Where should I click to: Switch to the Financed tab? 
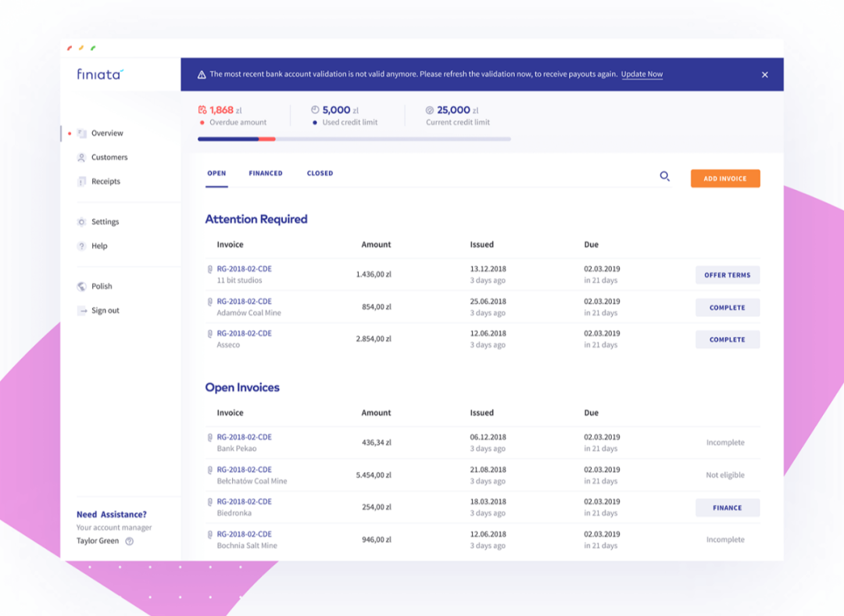(266, 174)
